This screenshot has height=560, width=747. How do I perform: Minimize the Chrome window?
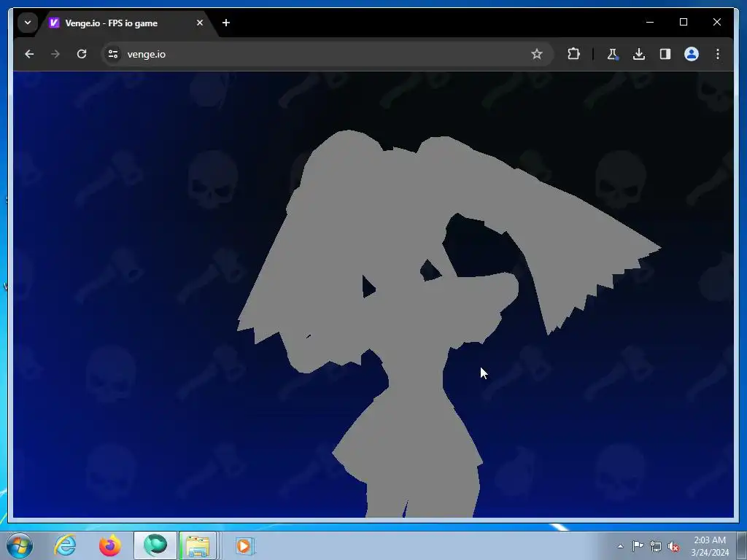650,23
